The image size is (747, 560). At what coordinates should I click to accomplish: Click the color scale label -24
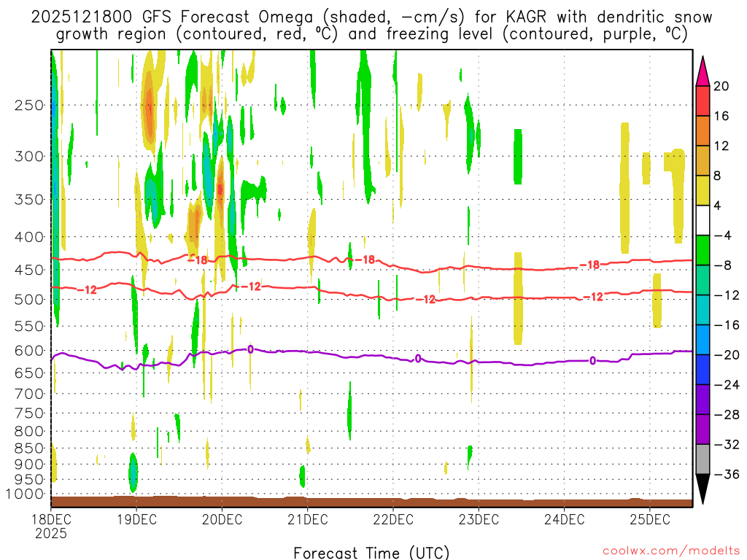[727, 385]
